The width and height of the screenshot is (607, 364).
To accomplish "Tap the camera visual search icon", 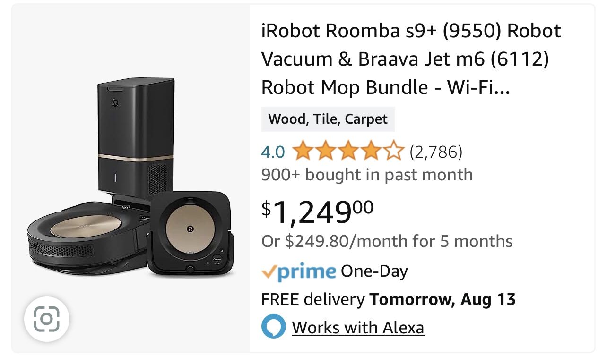I will [47, 319].
